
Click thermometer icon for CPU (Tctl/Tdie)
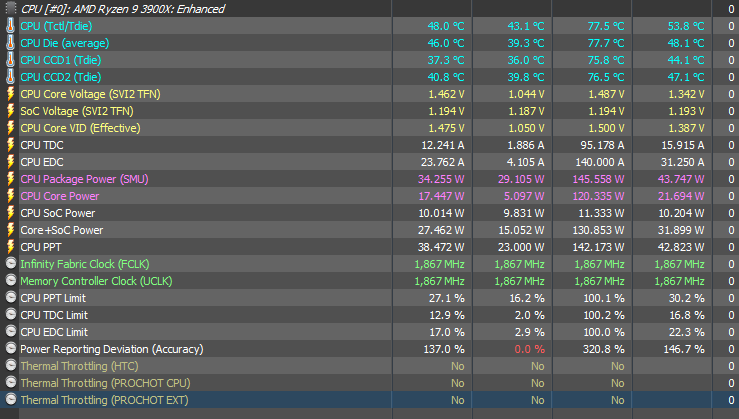coord(10,26)
